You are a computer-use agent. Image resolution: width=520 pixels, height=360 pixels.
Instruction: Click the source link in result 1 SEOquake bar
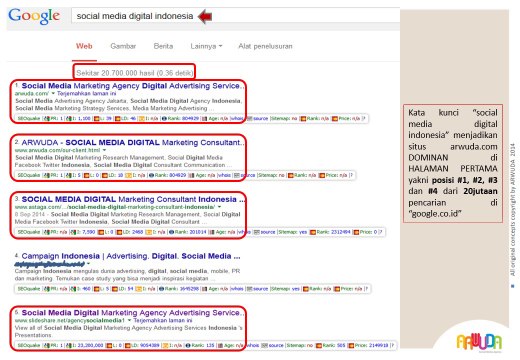260,118
